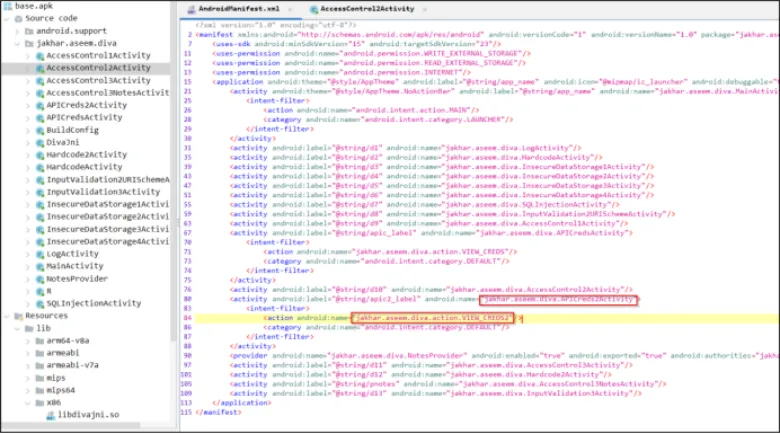The height and width of the screenshot is (434, 780).
Task: Select InsecureDataStorage4Activity in the tree
Action: [107, 242]
